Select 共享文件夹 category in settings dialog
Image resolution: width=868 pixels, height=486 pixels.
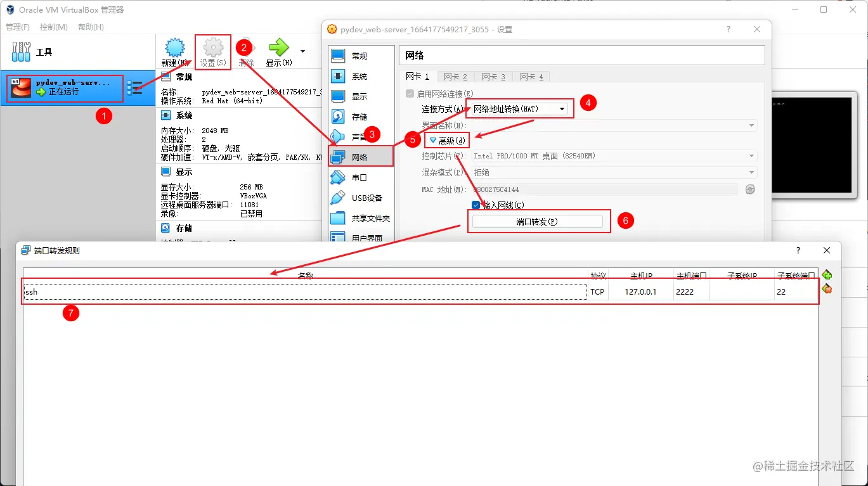(361, 218)
